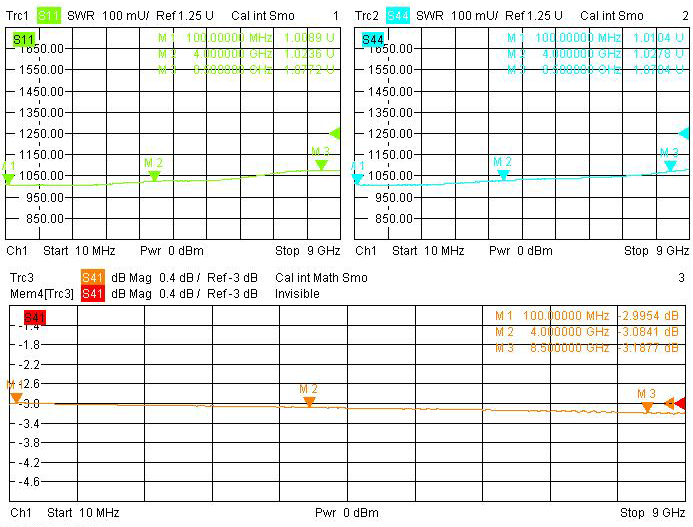Click the cyan reference level triangle in diagram 2
693x527 pixels.
pyautogui.click(x=684, y=133)
